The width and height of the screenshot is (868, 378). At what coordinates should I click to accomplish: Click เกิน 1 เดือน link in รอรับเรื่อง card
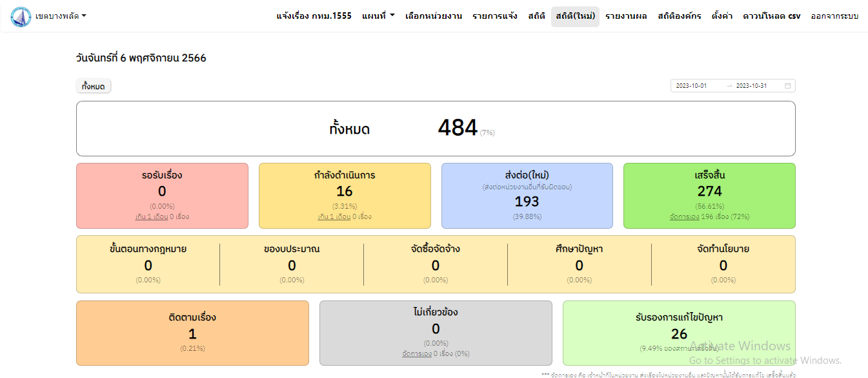point(152,217)
